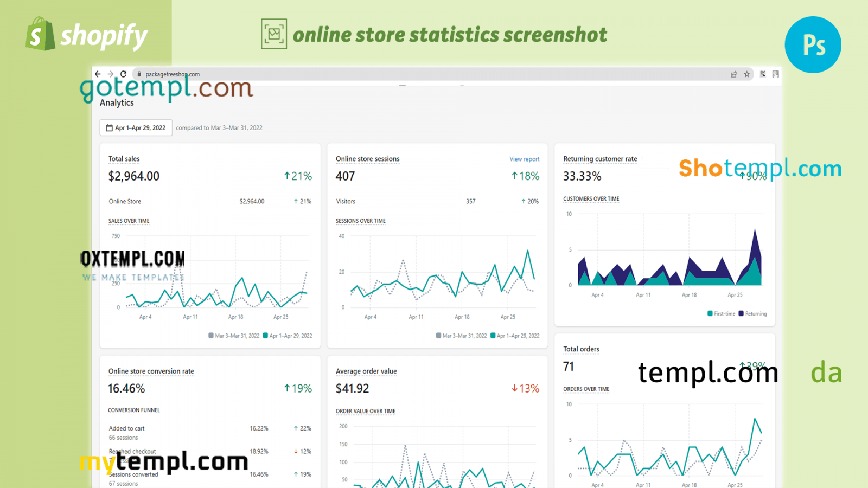
Task: Click the Total sales card title
Action: tap(124, 159)
